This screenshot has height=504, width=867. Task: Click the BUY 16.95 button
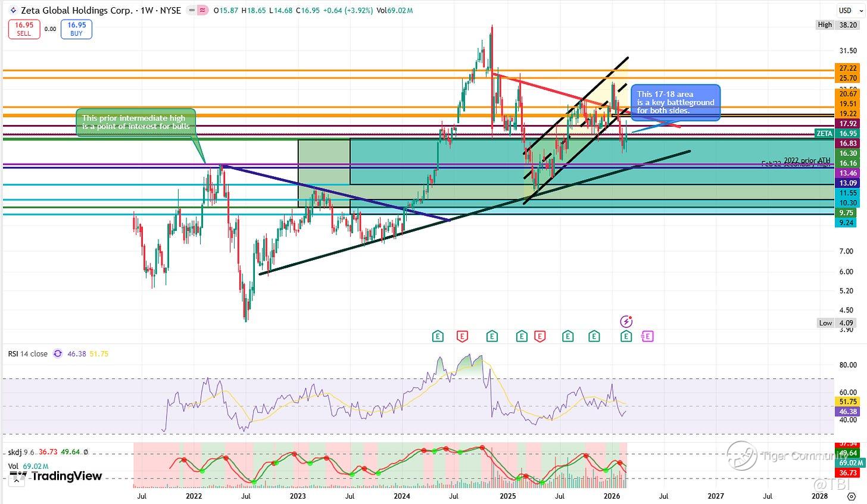point(76,29)
